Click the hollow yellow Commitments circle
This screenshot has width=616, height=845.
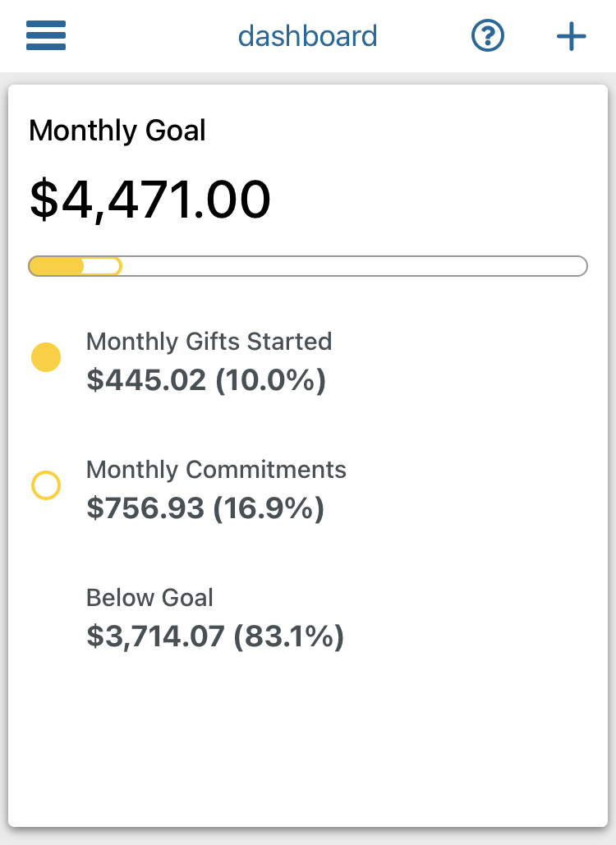tap(46, 485)
